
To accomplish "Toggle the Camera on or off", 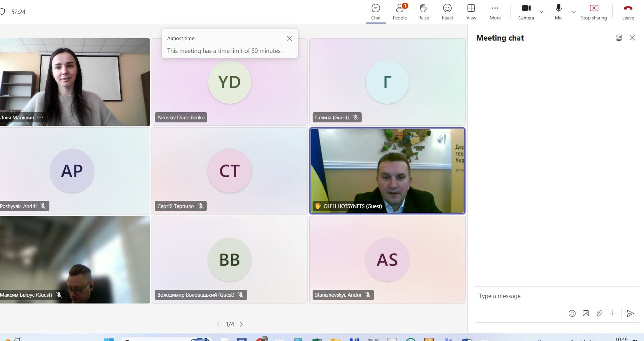I will [526, 12].
